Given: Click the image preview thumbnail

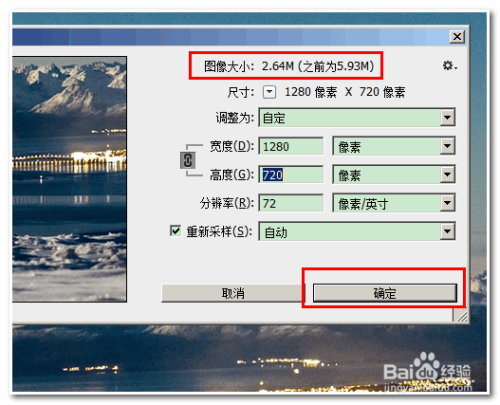Looking at the screenshot, I should tap(69, 179).
